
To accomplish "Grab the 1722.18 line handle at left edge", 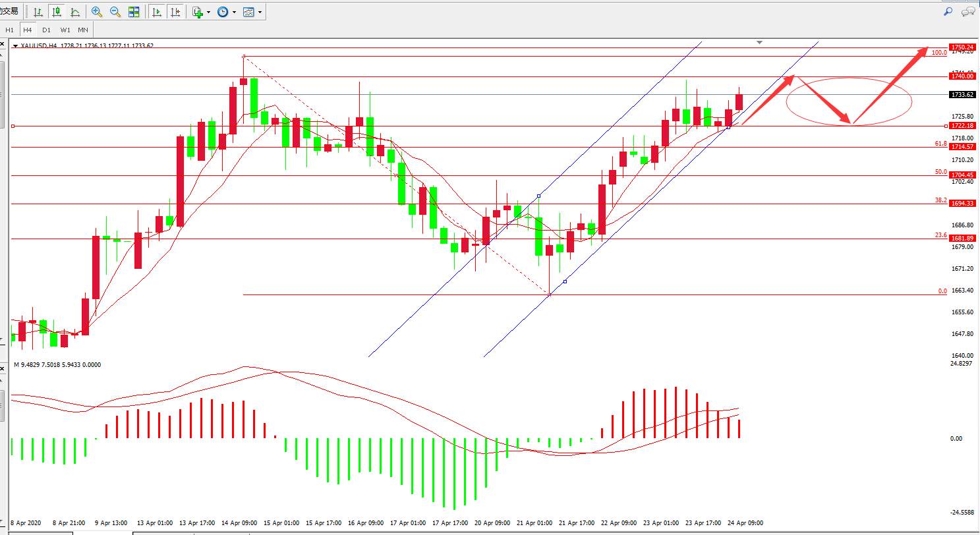I will 13,126.
